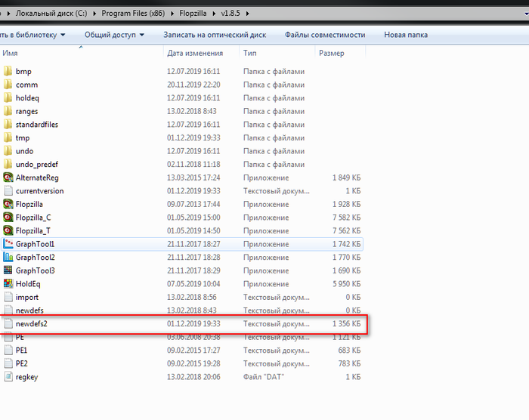529x420 pixels.
Task: Click the GraphTool2 bar chart icon
Action: coord(8,257)
